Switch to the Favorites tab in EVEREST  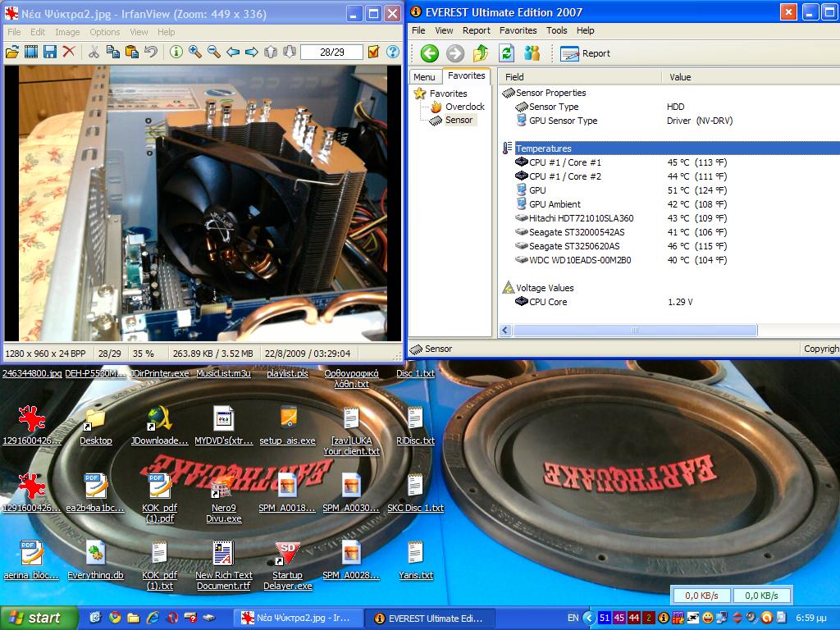pyautogui.click(x=467, y=75)
